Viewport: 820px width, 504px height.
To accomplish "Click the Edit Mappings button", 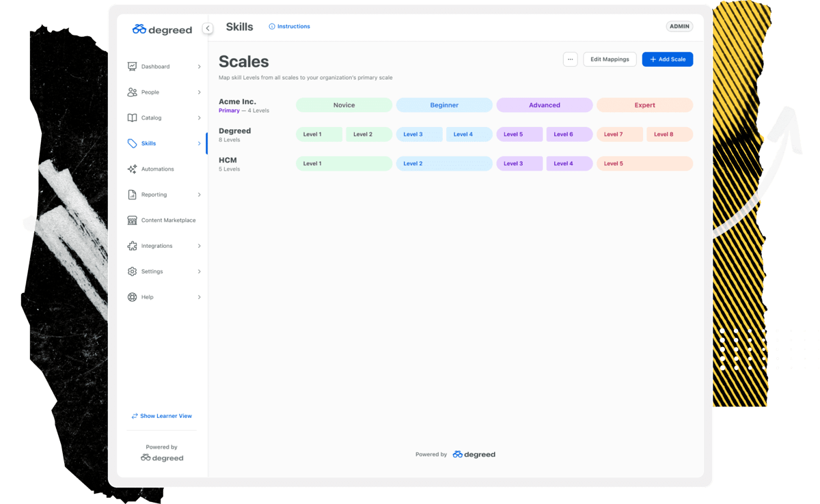I will click(610, 59).
